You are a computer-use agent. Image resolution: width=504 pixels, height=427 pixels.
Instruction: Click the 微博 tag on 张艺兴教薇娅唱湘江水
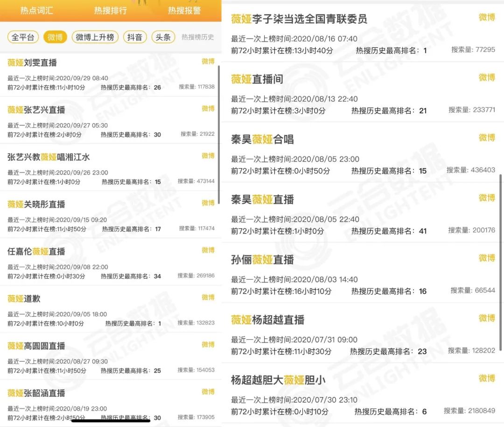tap(208, 156)
